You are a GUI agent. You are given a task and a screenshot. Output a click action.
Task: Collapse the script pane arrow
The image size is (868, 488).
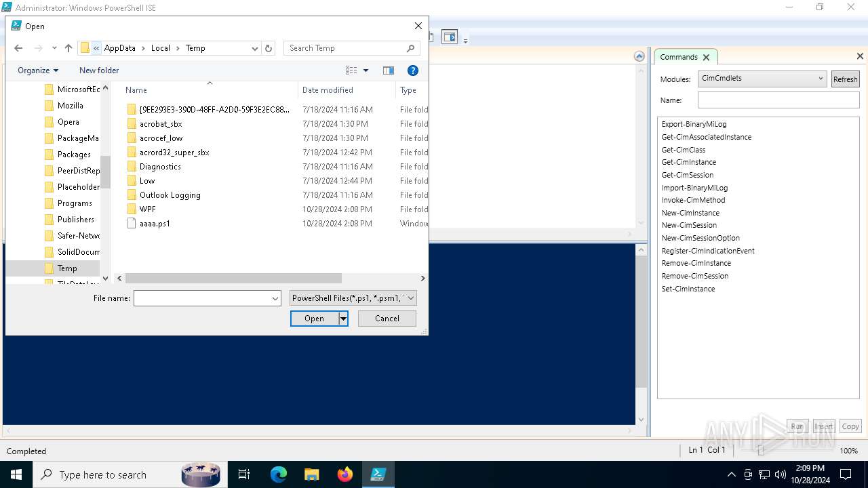pos(639,57)
